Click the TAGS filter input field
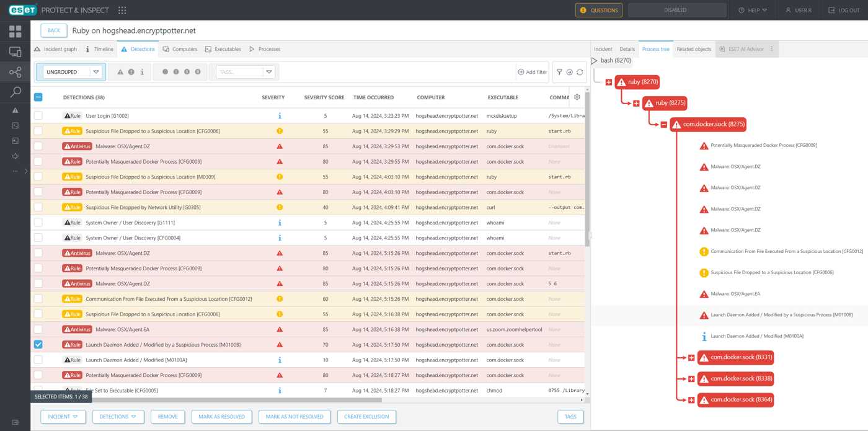Viewport: 868px width, 431px height. (x=239, y=72)
